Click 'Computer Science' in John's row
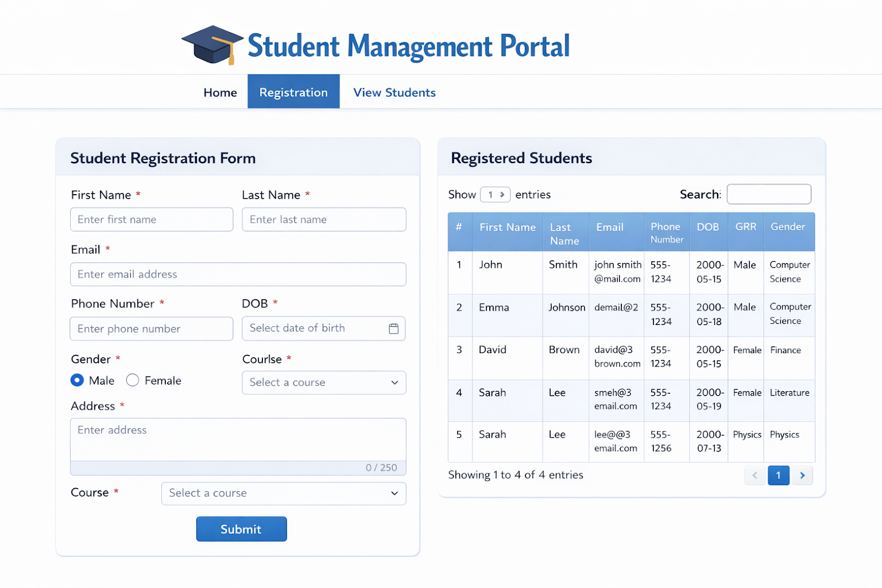 coord(790,272)
